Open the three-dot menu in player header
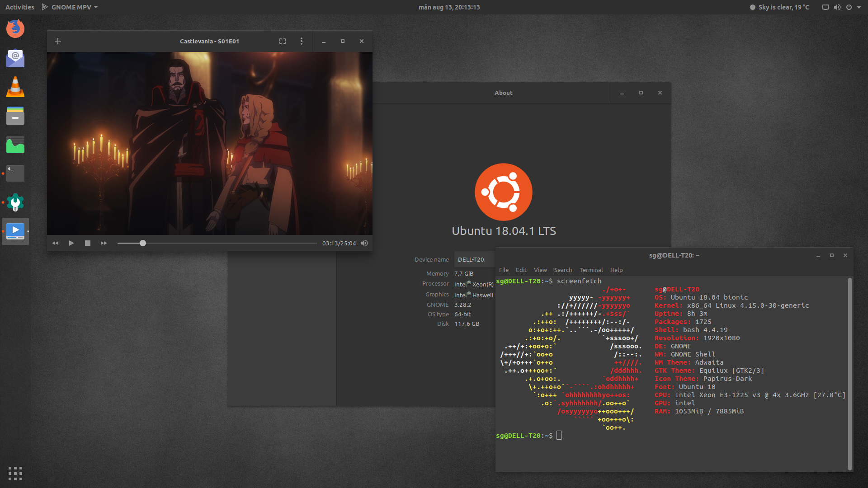 [x=302, y=41]
